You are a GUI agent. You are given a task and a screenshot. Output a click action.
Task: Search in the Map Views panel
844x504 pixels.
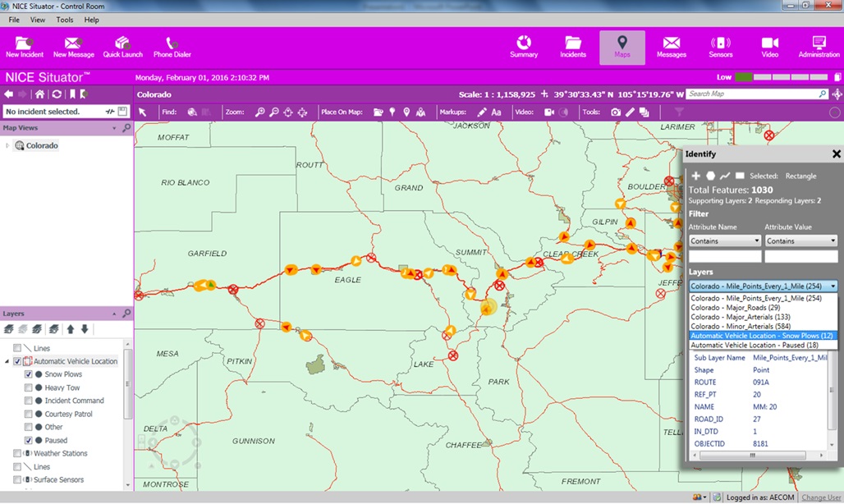tap(126, 127)
